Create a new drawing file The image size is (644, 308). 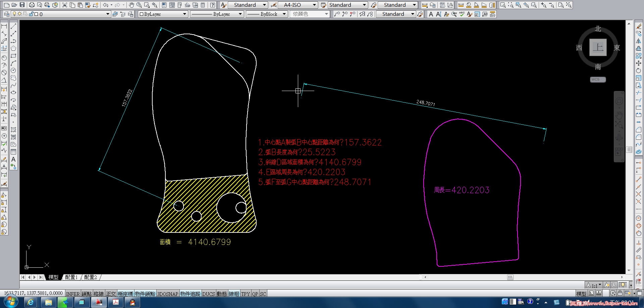6,5
